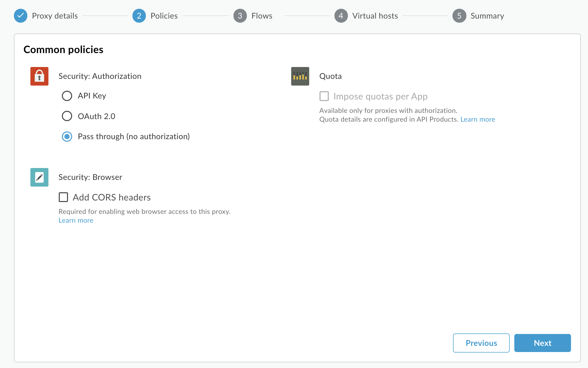Select the API Key radio button
The width and height of the screenshot is (588, 368).
point(67,96)
